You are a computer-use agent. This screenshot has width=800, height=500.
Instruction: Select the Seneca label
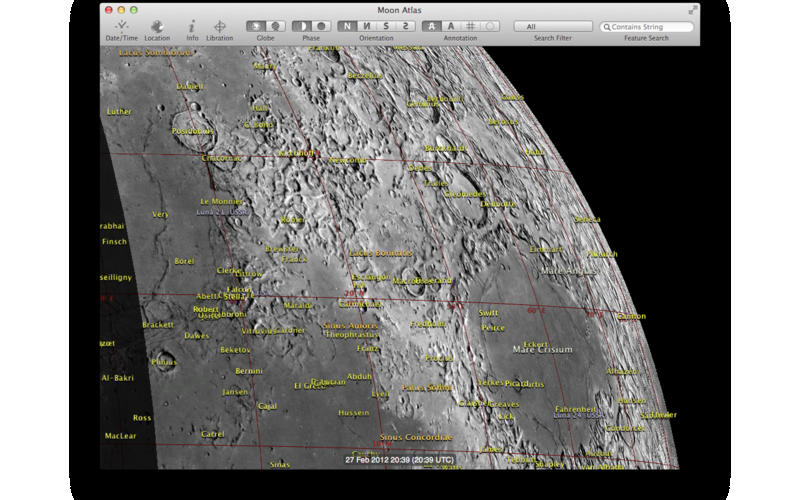(587, 219)
